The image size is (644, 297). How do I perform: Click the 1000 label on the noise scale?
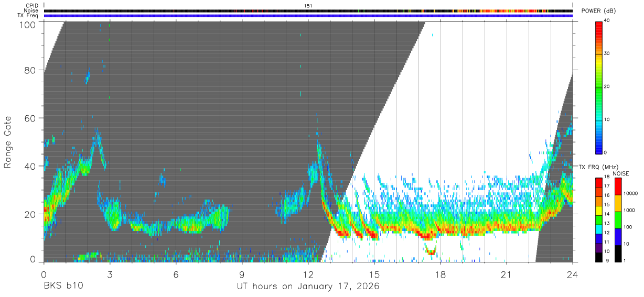[629, 211]
